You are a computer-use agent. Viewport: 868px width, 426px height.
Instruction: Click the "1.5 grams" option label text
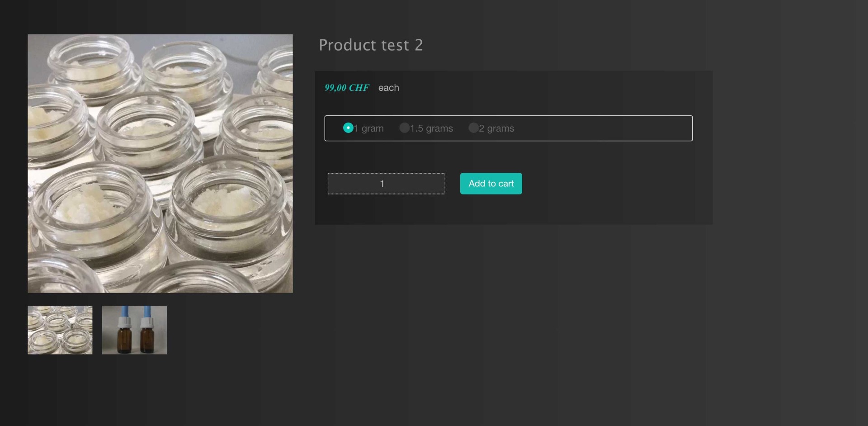pos(432,128)
